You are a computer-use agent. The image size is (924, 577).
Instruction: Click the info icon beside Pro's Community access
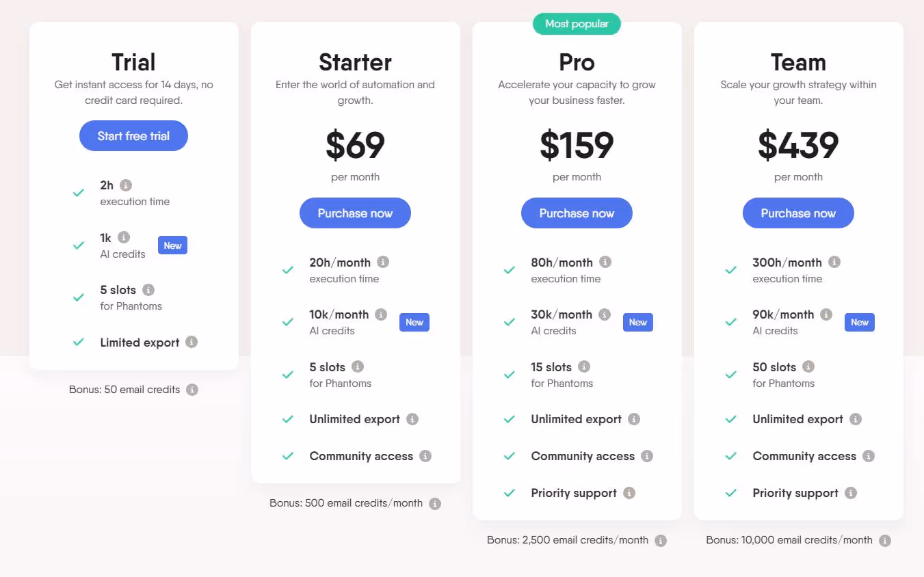[648, 455]
